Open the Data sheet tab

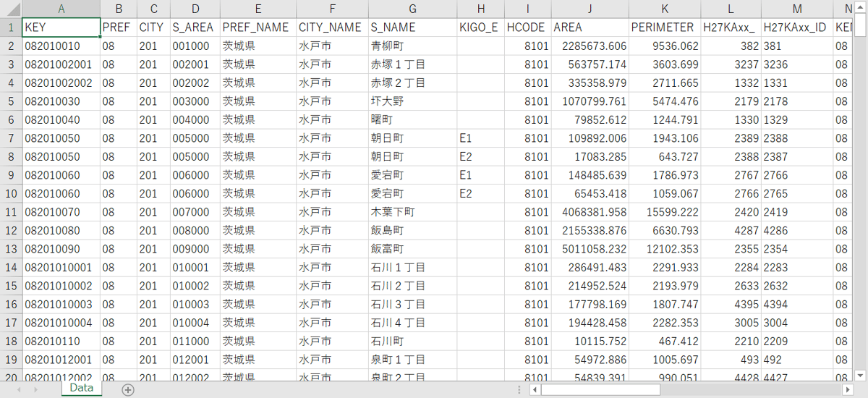pyautogui.click(x=82, y=389)
